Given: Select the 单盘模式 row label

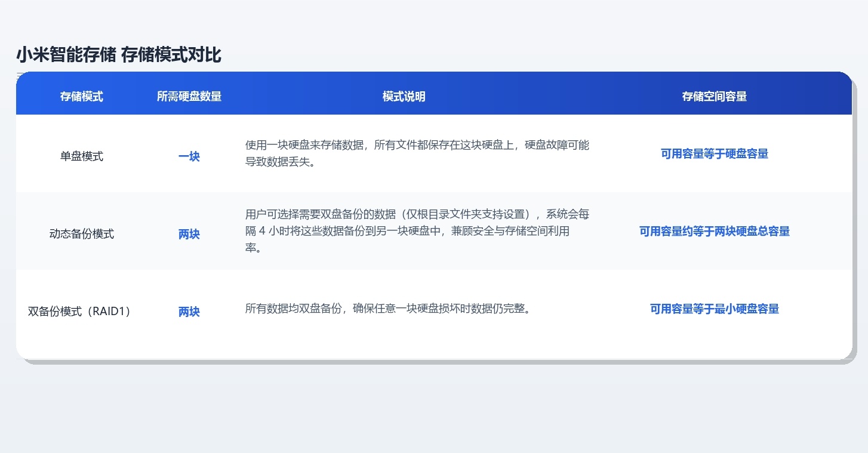Looking at the screenshot, I should (x=82, y=156).
